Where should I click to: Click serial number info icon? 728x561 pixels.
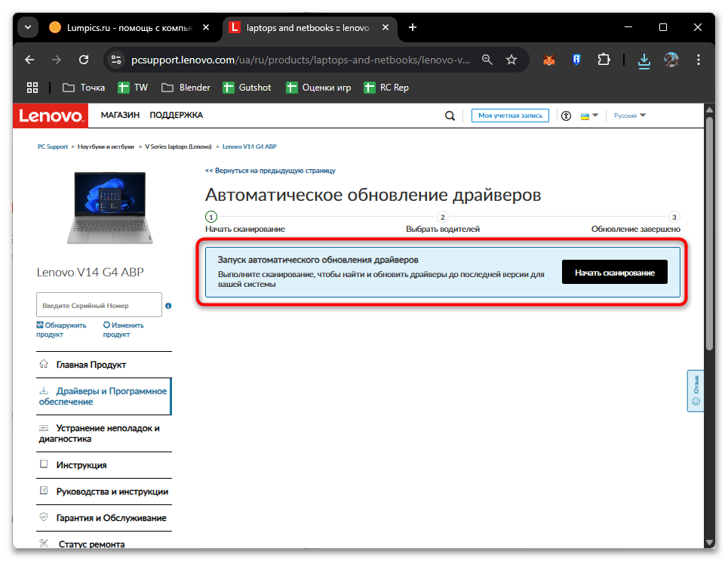(x=168, y=305)
